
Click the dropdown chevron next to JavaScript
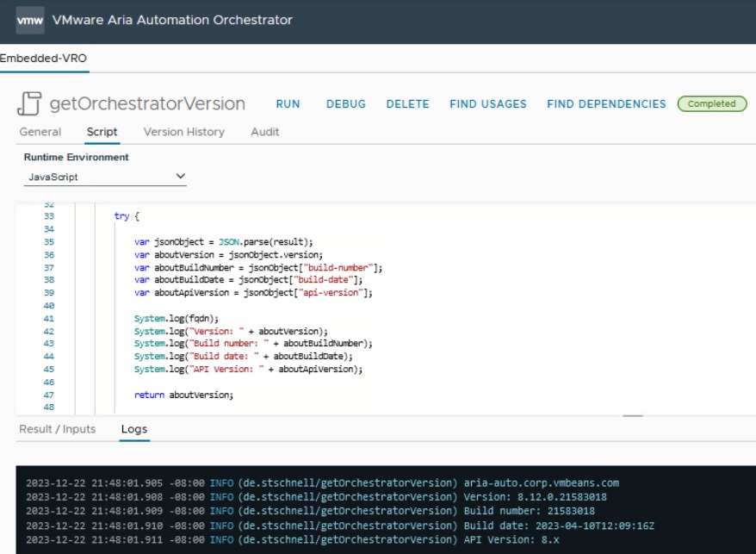180,177
